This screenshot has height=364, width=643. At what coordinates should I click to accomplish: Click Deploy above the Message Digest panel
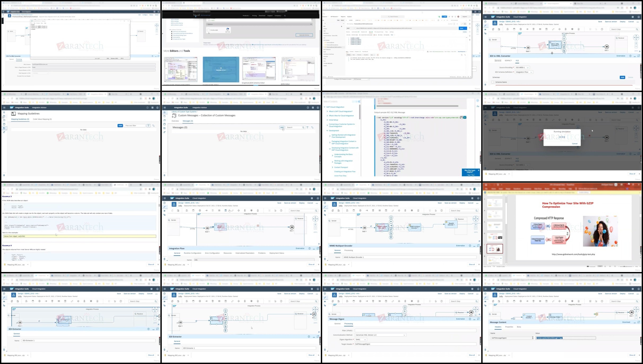pyautogui.click(x=462, y=294)
